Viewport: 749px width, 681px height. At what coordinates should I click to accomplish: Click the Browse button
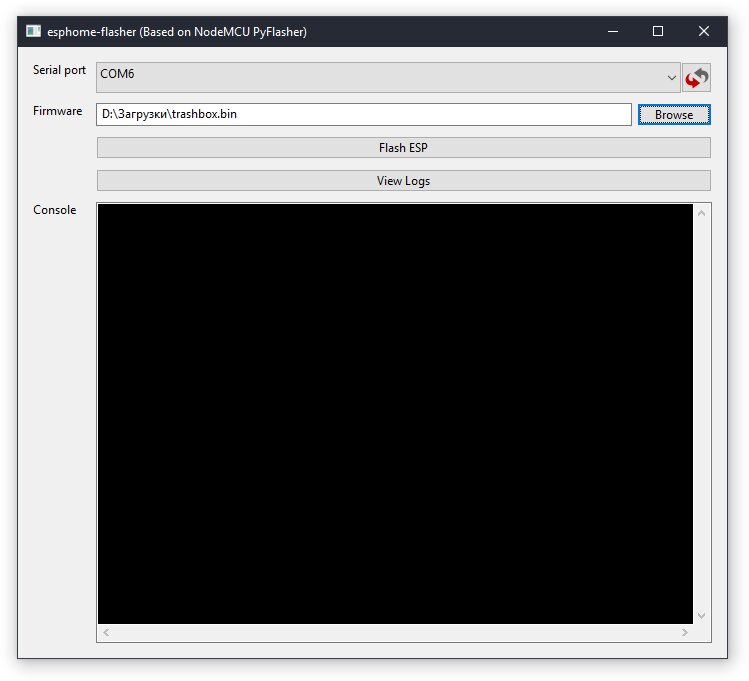674,115
